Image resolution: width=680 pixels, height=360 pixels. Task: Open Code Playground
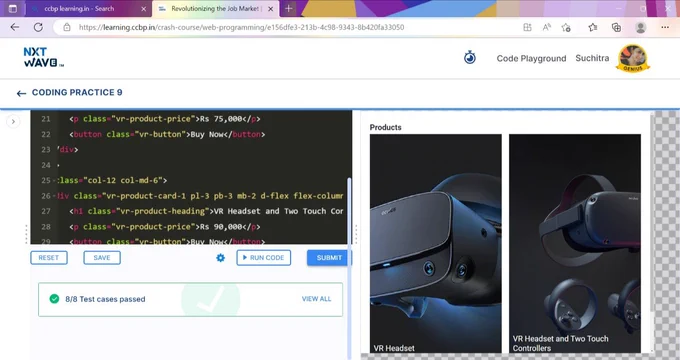point(531,58)
